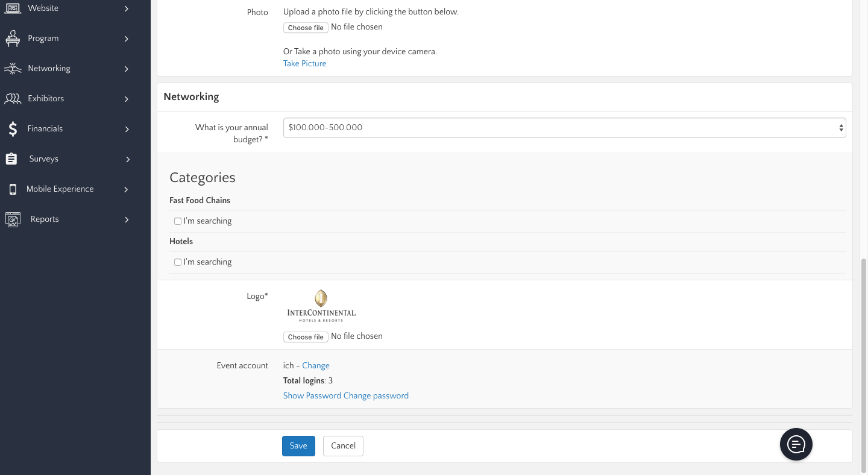Check I'm searching under Fast Food Chains

(x=178, y=221)
